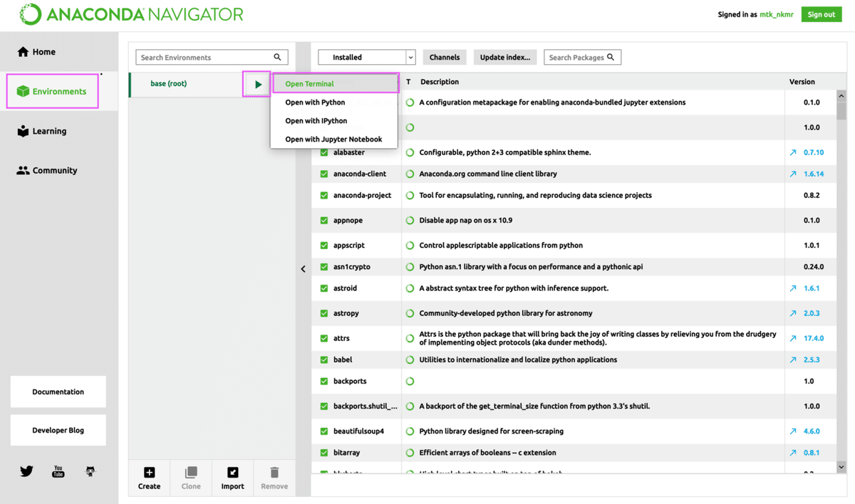855x504 pixels.
Task: Click the Remove environment trash icon
Action: 274,473
